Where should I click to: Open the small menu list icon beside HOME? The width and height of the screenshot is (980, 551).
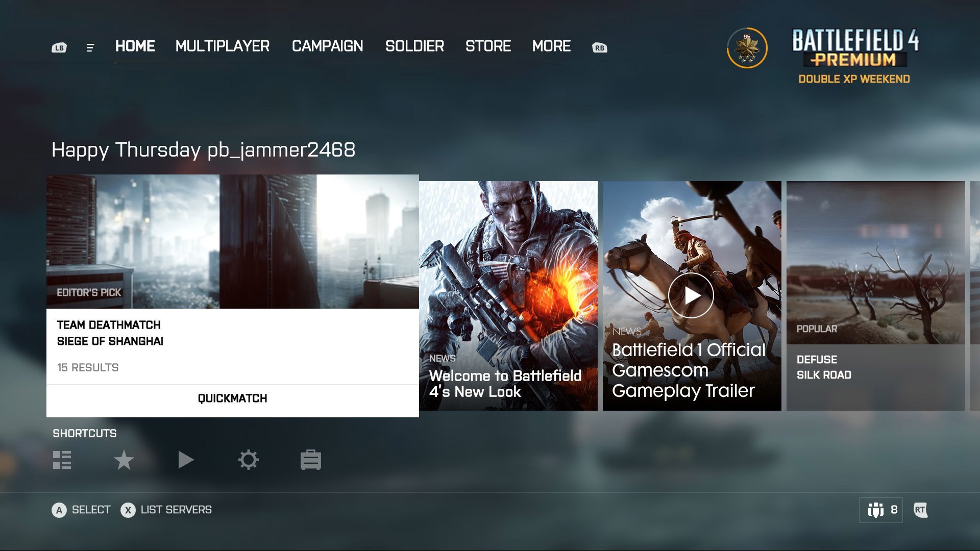click(x=90, y=47)
